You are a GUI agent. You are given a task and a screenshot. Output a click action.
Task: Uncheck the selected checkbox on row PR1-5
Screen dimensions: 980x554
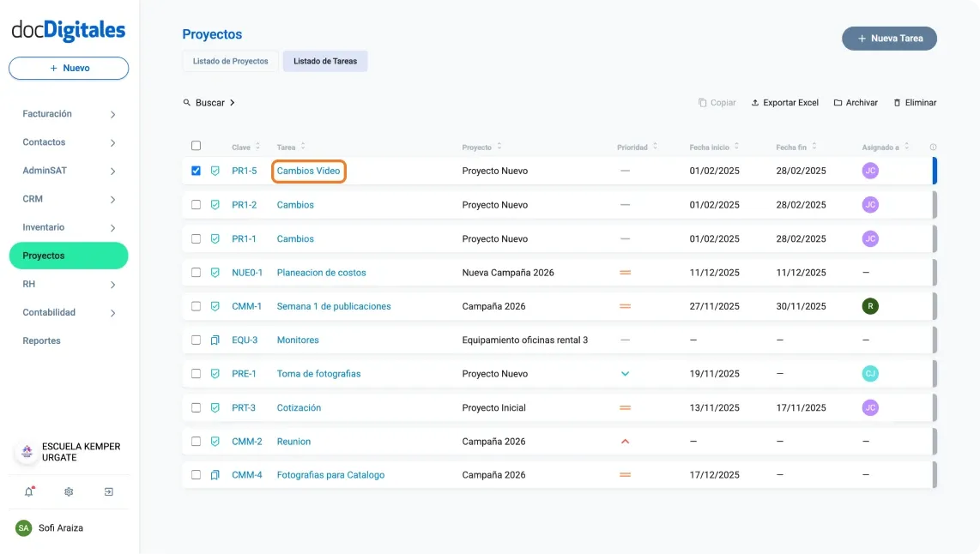(197, 171)
